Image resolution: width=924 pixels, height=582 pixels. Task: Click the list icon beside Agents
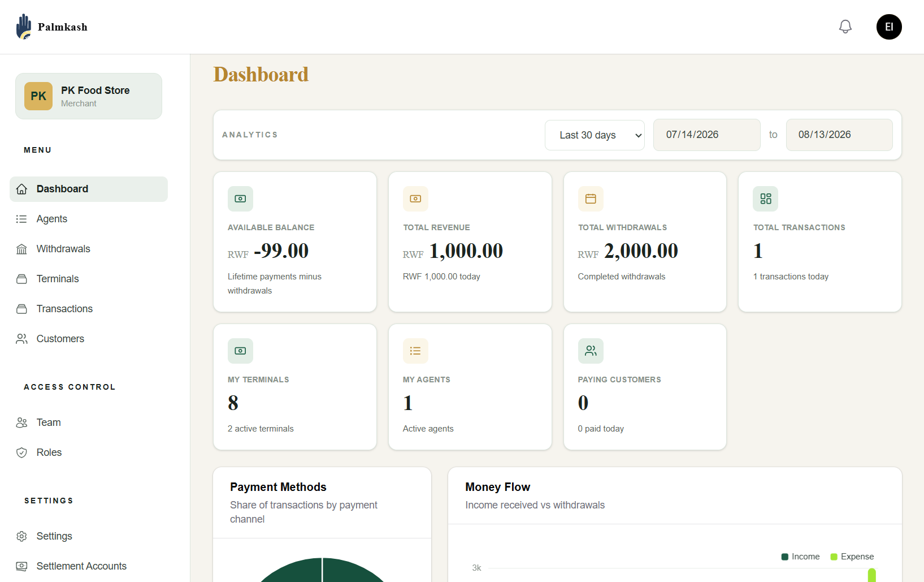21,219
